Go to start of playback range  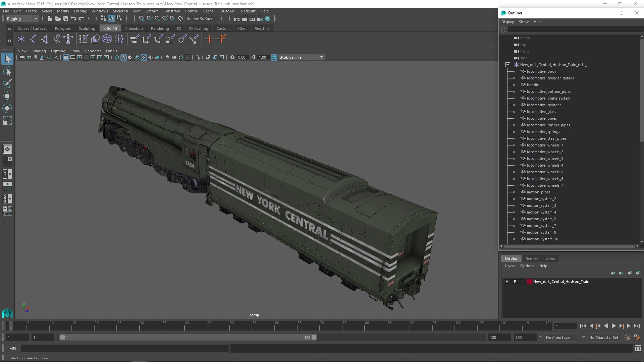(x=583, y=326)
